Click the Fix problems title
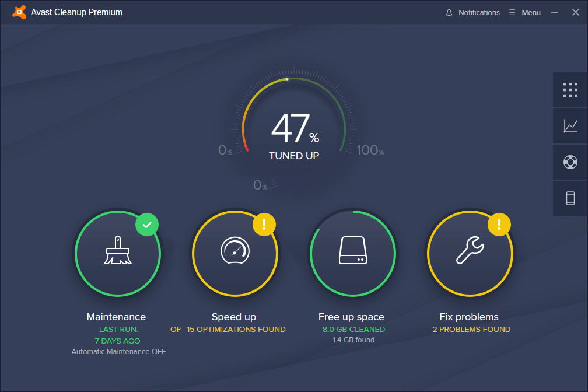 coord(469,317)
